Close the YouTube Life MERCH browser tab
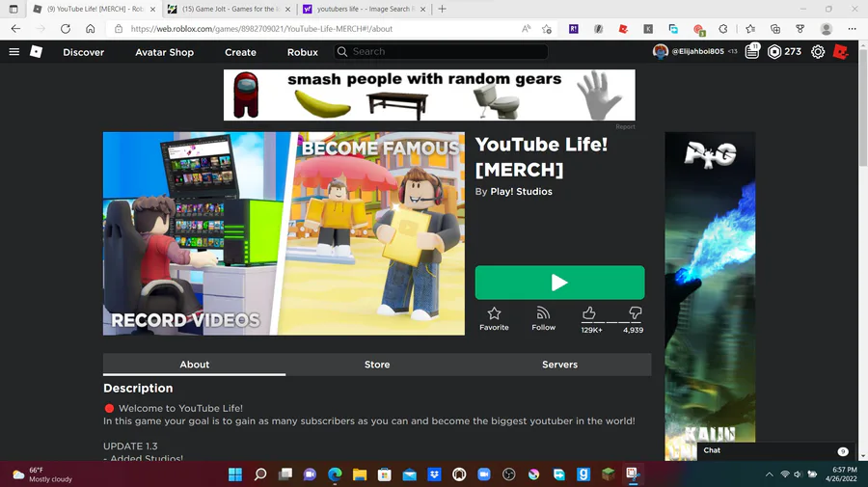Viewport: 868px width, 487px height. pyautogui.click(x=152, y=9)
